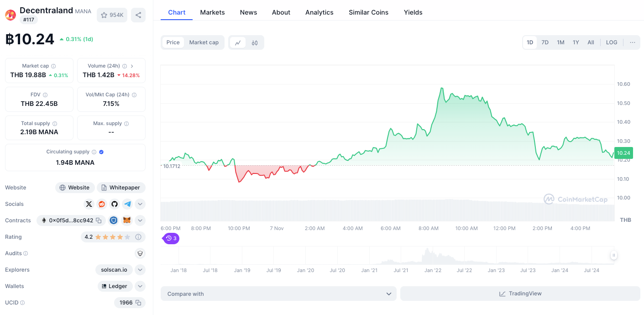This screenshot has width=644, height=315.
Task: Open the Chart tab
Action: (177, 12)
